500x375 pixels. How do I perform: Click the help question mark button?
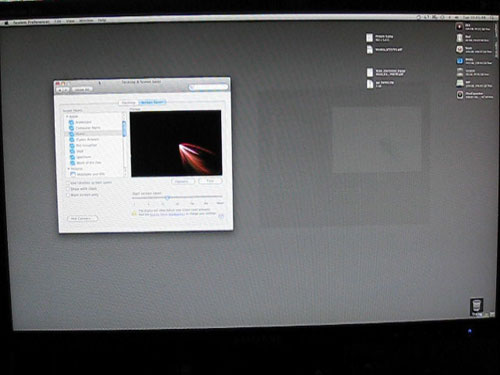tap(221, 216)
